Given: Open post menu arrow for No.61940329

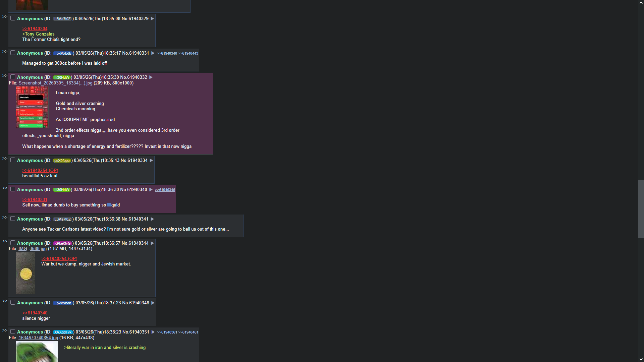Looking at the screenshot, I should click(152, 19).
